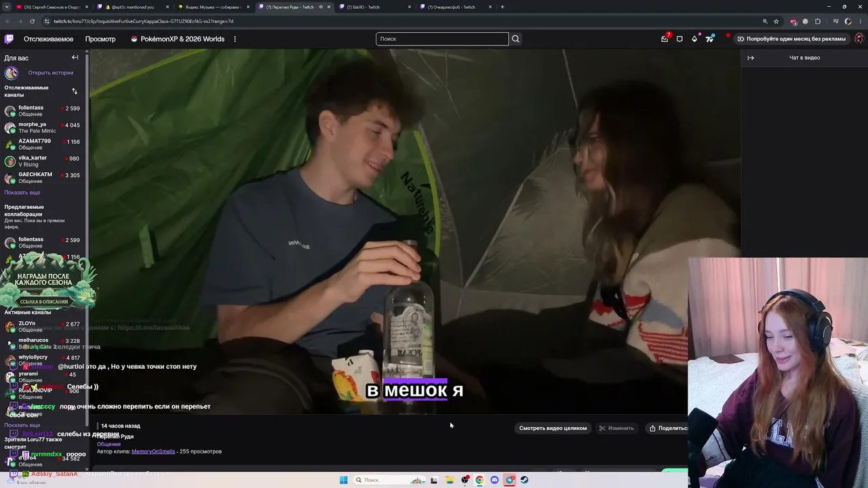
Task: Click Смотреть видео целиком button
Action: [x=553, y=428]
